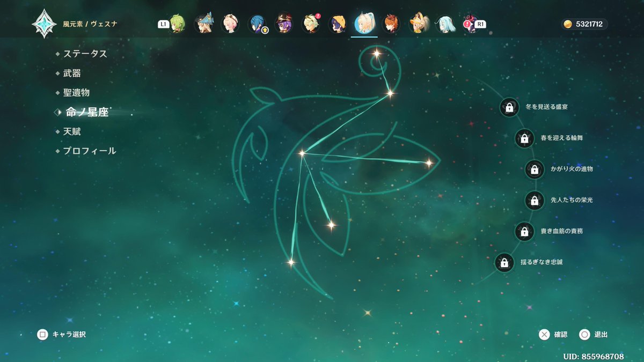This screenshot has width=644, height=362.
Task: Click the かがり火の進物 label
Action: click(x=572, y=169)
